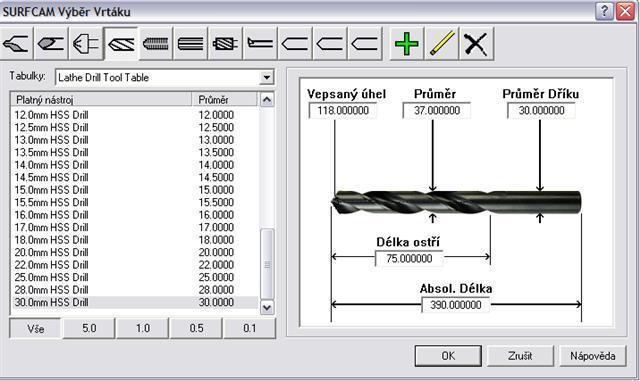Viewport: 640px width, 381px height.
Task: Click the black X delete tool icon
Action: point(476,43)
